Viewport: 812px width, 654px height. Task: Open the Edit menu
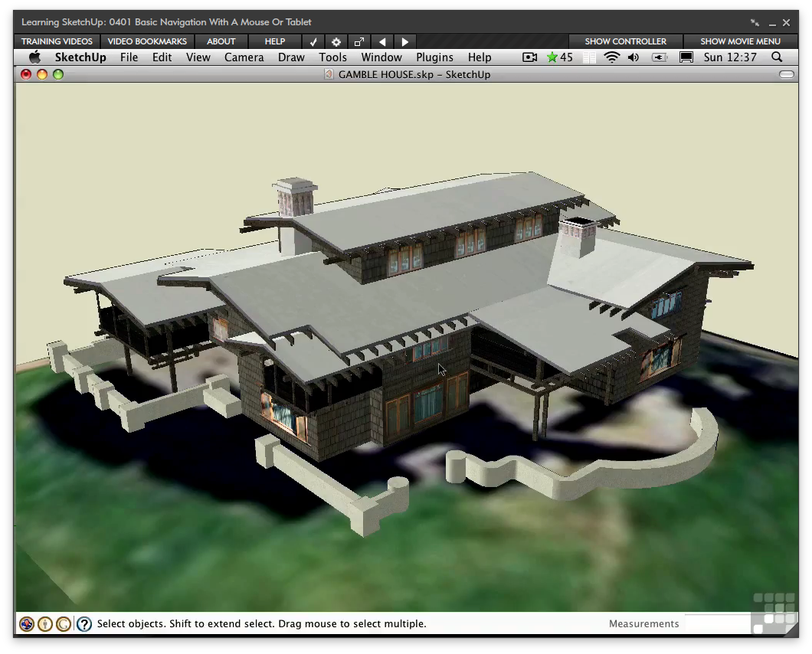pyautogui.click(x=162, y=57)
